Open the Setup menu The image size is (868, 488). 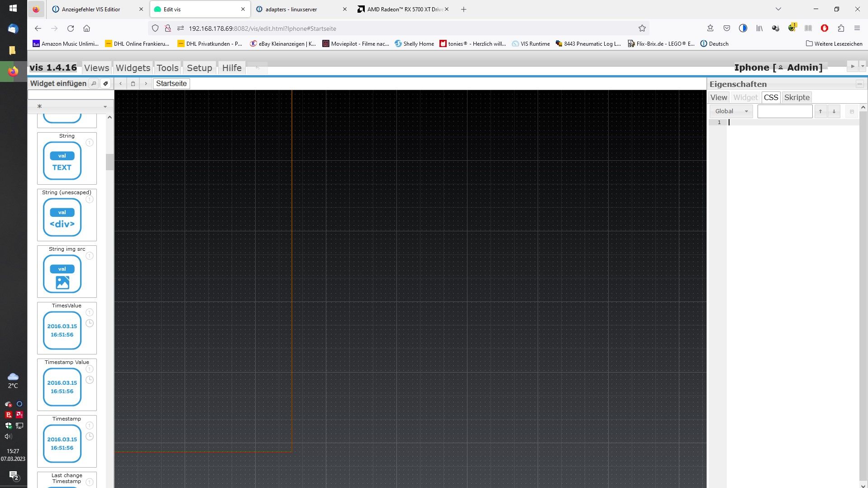(x=199, y=68)
